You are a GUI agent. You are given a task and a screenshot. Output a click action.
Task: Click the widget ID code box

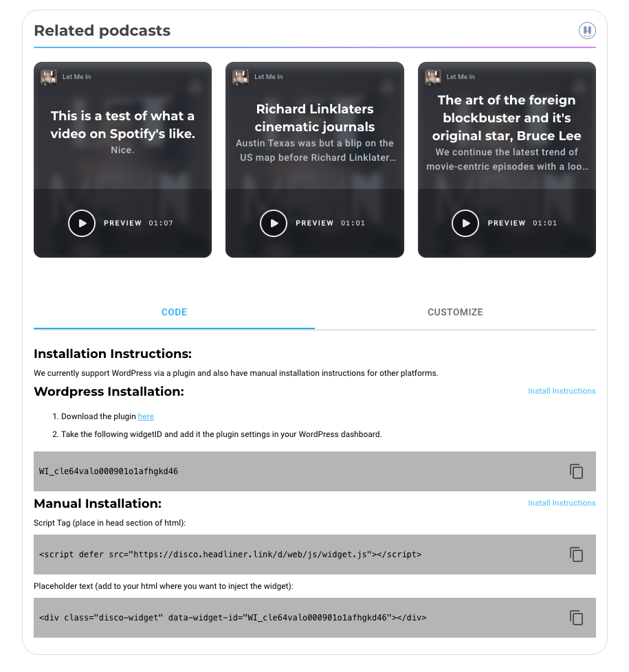pos(315,471)
